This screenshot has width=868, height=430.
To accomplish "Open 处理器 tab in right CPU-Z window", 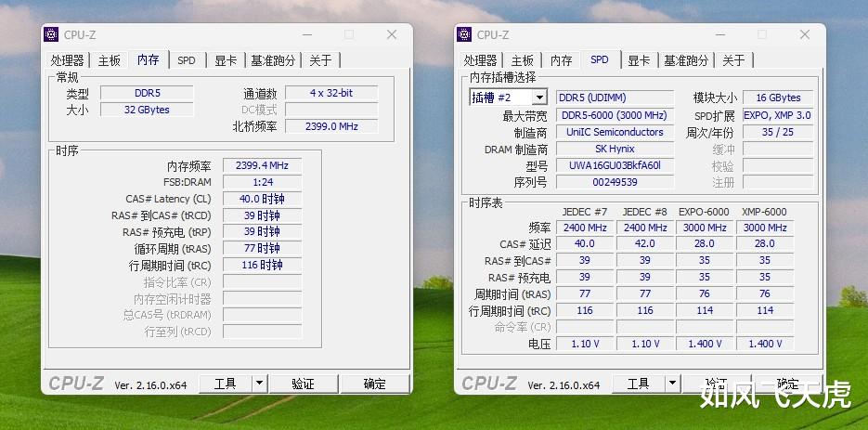I will (x=480, y=60).
